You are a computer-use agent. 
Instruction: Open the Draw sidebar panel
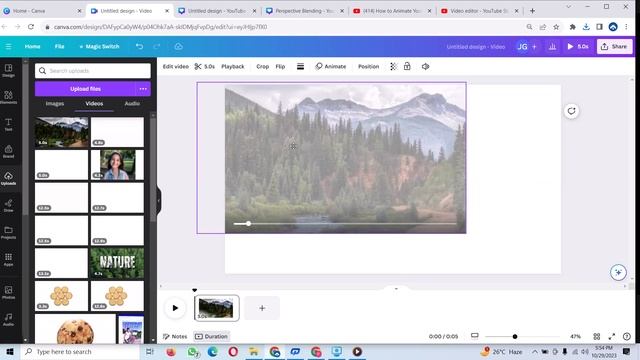(x=8, y=206)
